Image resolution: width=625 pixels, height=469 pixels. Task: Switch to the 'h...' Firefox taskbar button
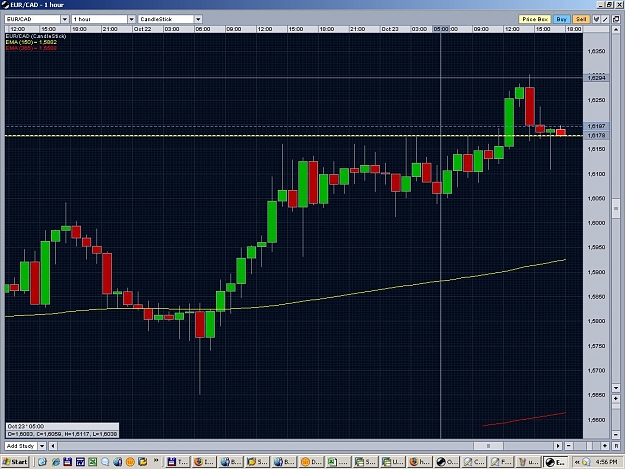pos(420,462)
